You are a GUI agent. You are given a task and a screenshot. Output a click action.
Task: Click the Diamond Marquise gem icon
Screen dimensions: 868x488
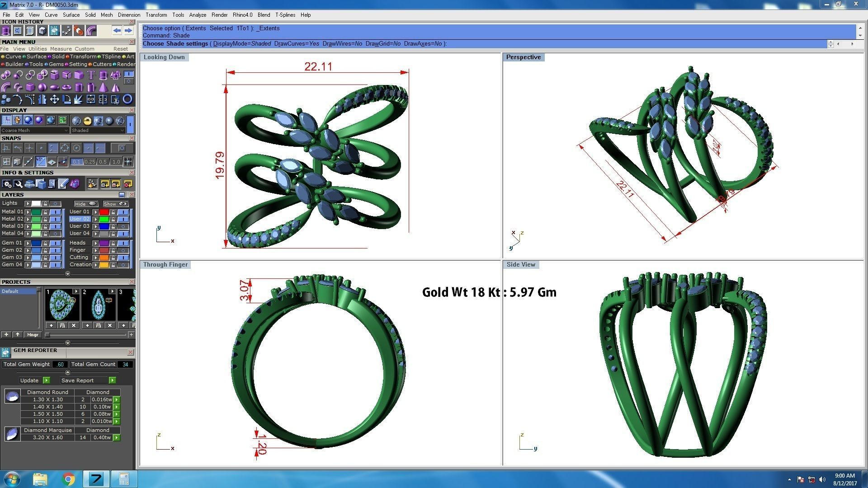click(x=12, y=434)
